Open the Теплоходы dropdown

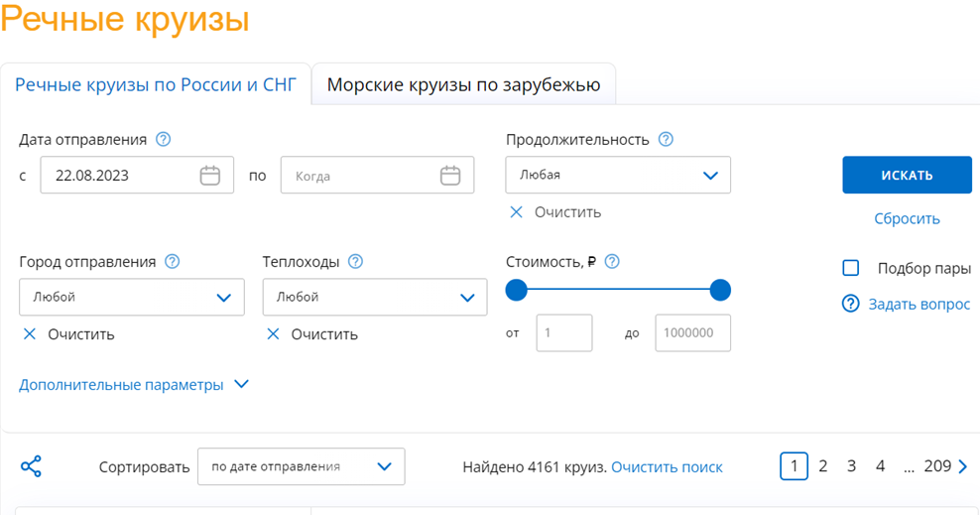click(375, 297)
